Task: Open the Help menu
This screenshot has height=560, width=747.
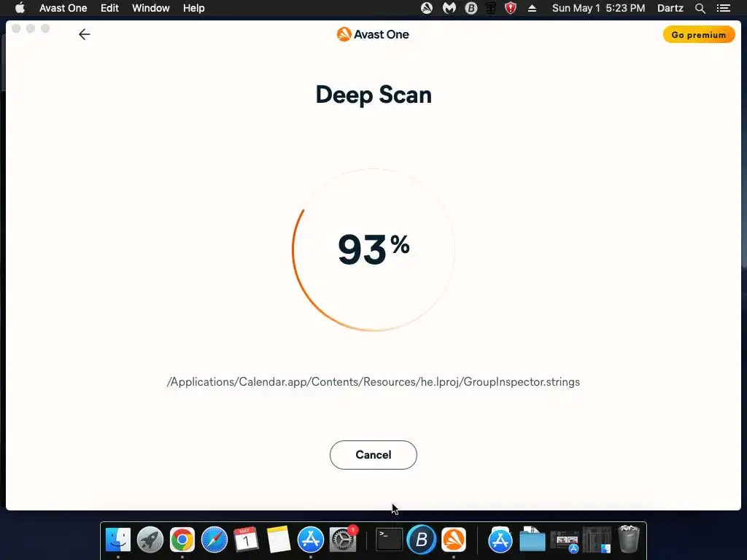Action: coord(193,8)
